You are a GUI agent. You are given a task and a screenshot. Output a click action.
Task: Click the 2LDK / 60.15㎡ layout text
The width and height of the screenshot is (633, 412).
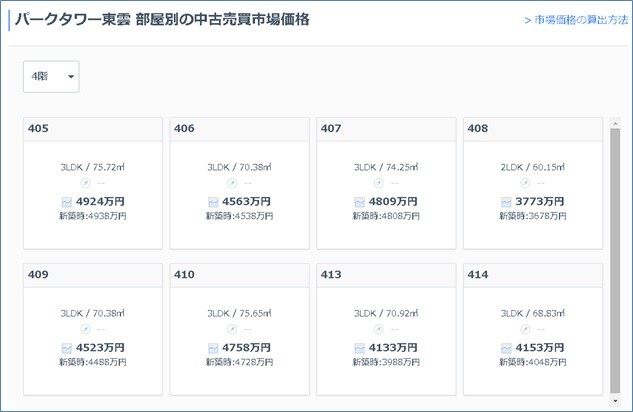point(533,167)
